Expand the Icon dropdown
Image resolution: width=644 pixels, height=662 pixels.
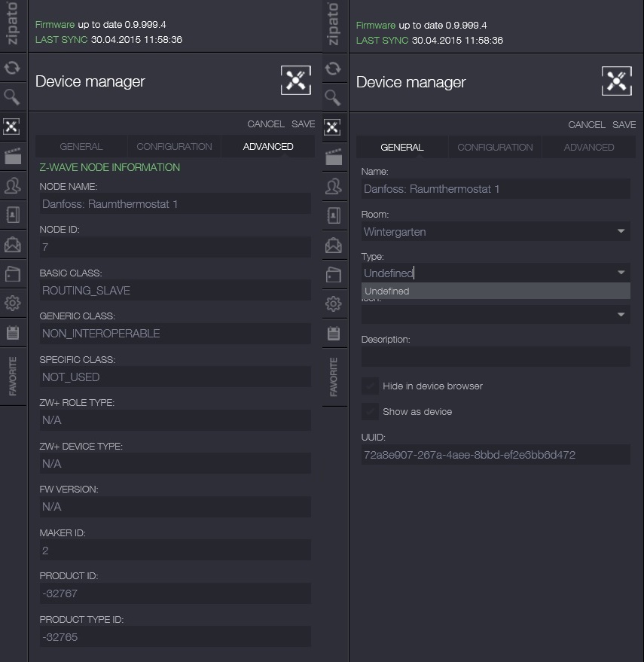[621, 314]
